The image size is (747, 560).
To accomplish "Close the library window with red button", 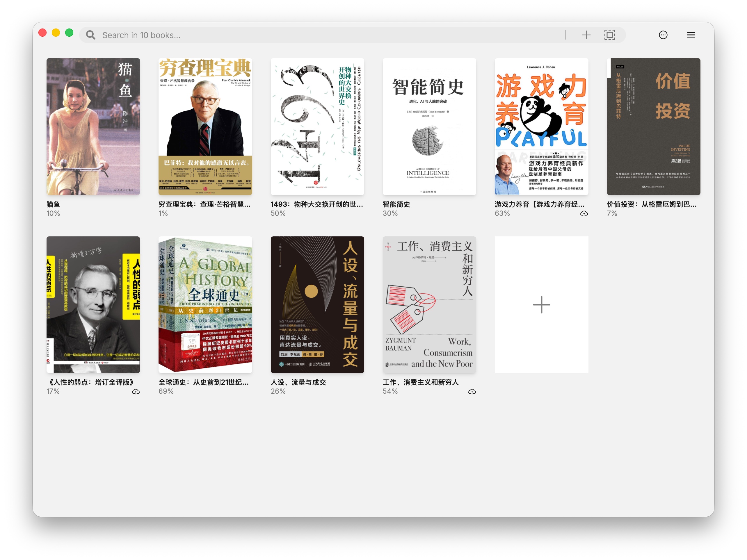I will (x=42, y=33).
